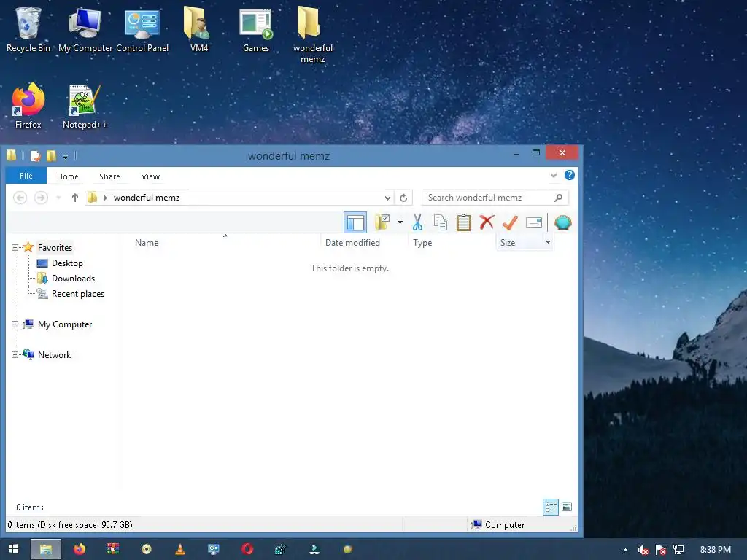
Task: Switch to Large icons view in status bar
Action: 566,507
